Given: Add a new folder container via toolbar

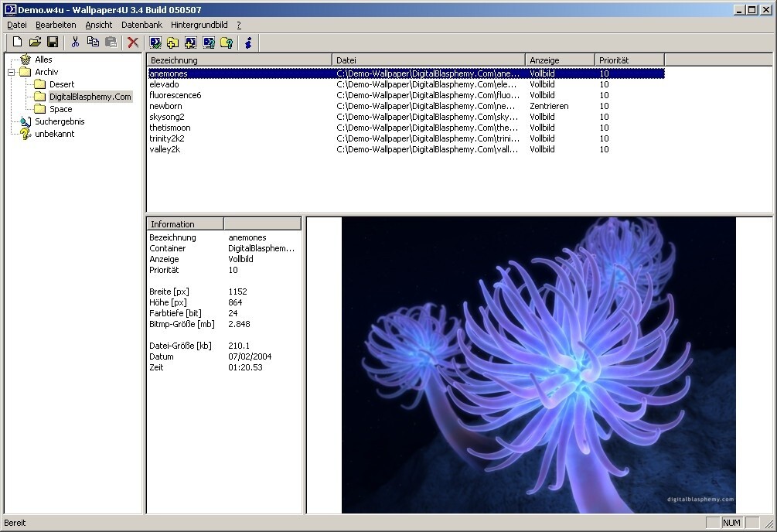Looking at the screenshot, I should point(172,43).
